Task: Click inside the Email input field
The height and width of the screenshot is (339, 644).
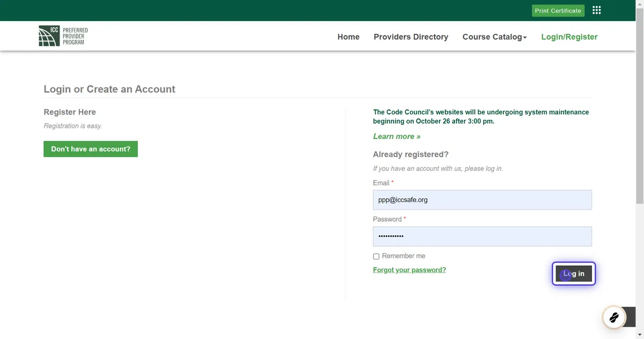Action: [x=482, y=199]
